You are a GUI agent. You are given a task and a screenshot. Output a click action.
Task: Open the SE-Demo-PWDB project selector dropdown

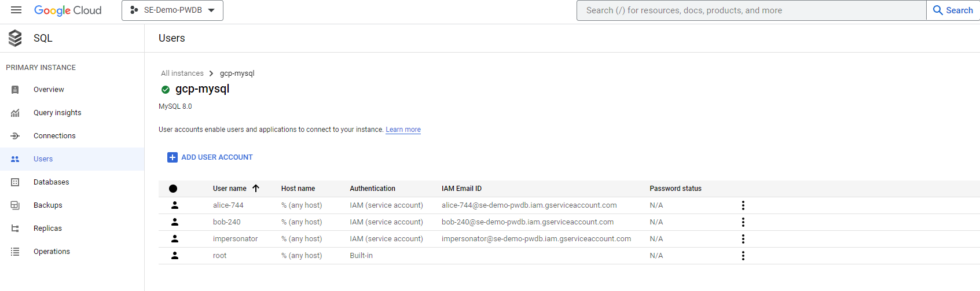pyautogui.click(x=172, y=10)
